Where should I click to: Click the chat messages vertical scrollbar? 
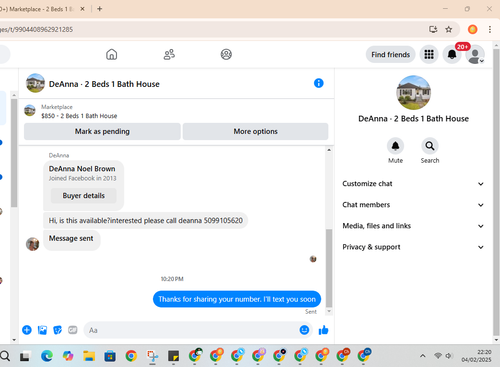pos(329,268)
